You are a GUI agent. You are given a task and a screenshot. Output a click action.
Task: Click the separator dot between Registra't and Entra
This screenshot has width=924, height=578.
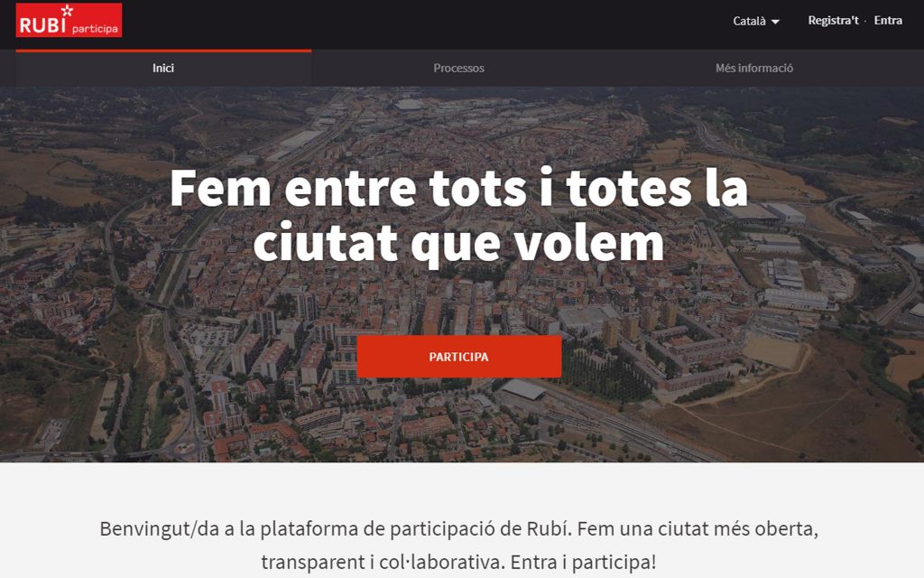coord(865,22)
